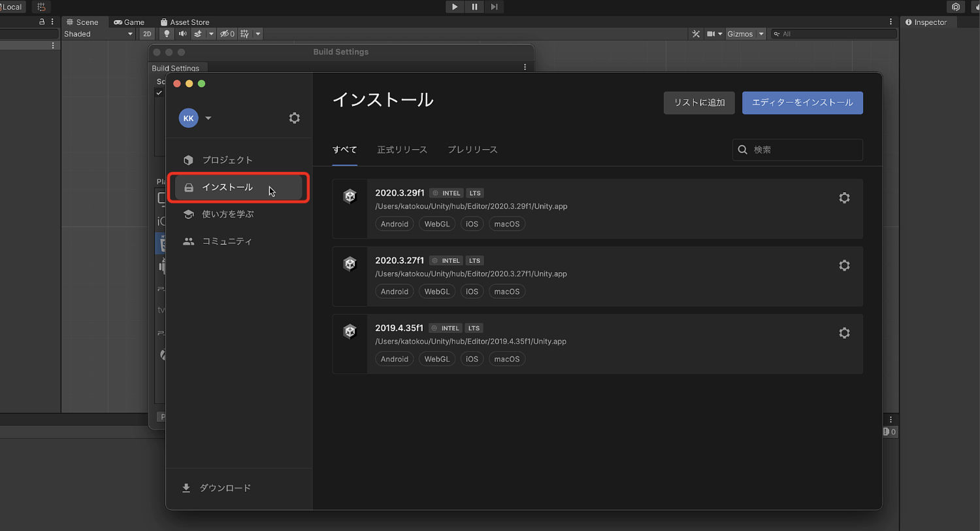
Task: Click Unity logo icon of 2020.3.27f1
Action: click(x=350, y=264)
